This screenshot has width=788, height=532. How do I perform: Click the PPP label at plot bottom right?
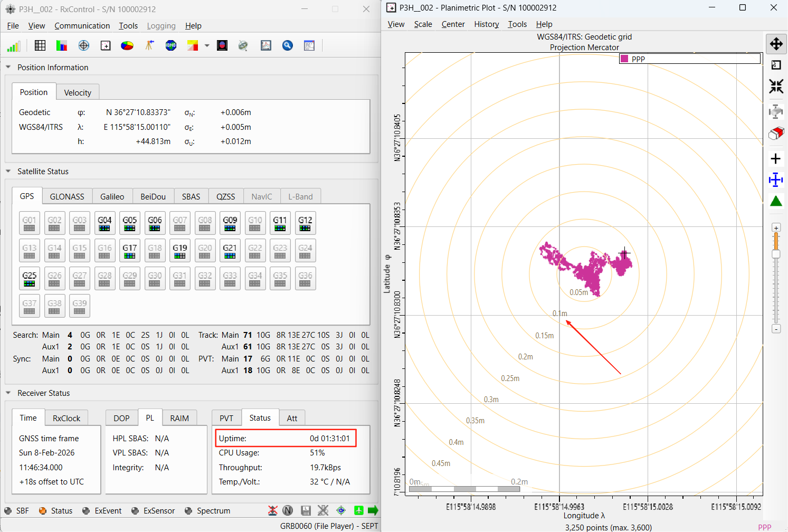(x=765, y=527)
